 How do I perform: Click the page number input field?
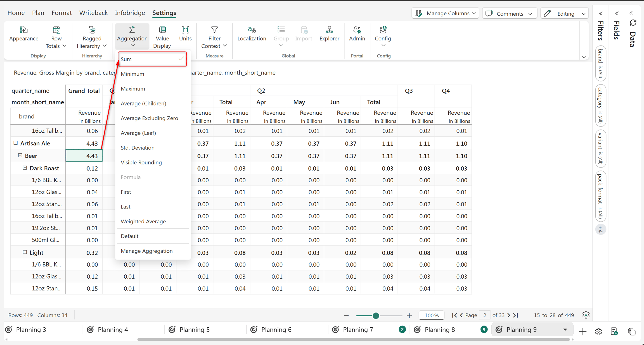[484, 315]
